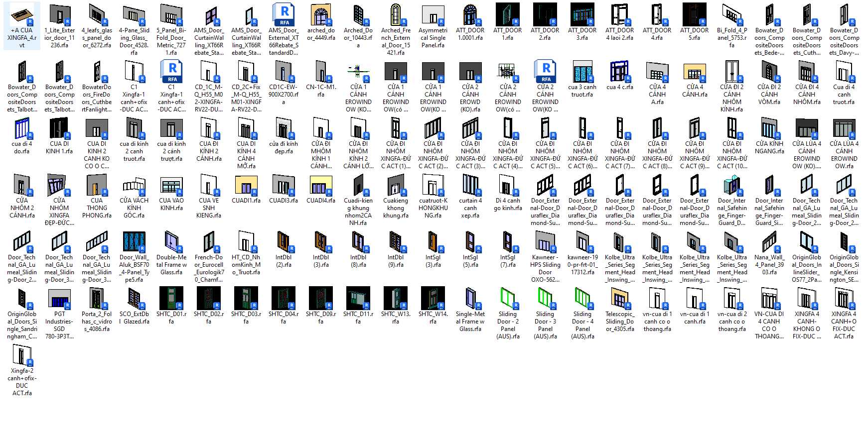Click the CUADI3.rfa file name

(284, 201)
